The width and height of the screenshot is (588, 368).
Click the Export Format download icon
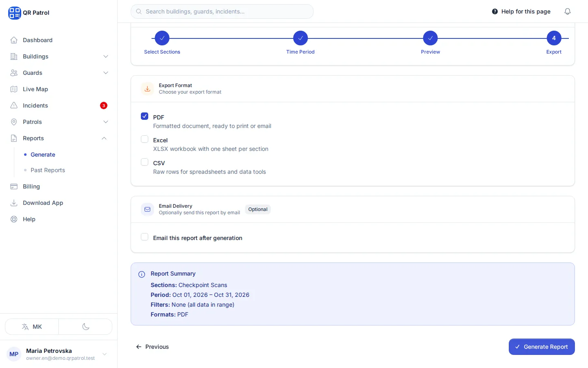click(x=147, y=89)
